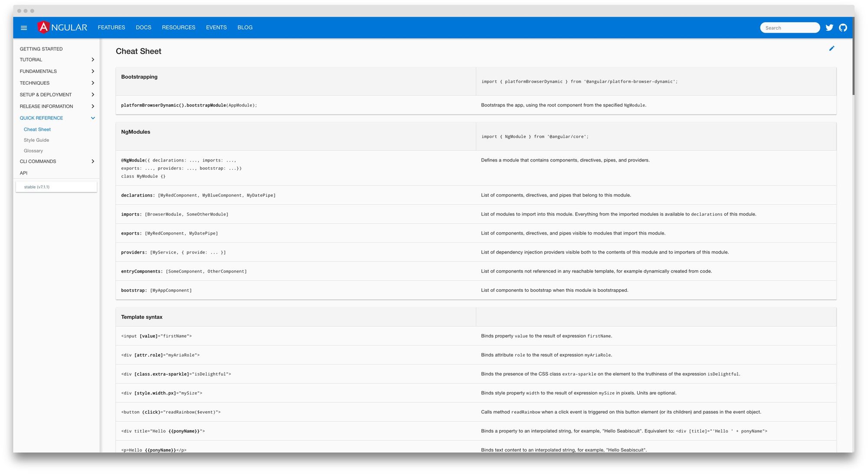Expand the SETUP & DEPLOYMENT section

click(x=56, y=95)
